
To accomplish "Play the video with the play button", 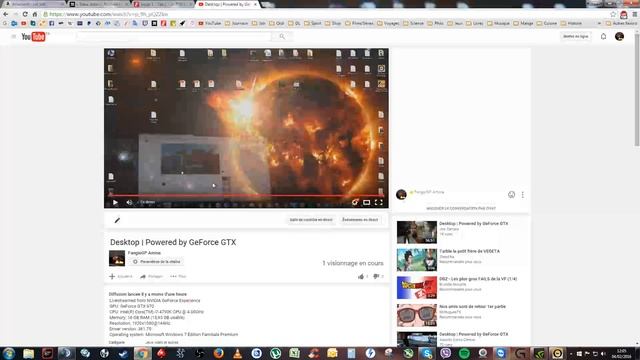I will [116, 202].
